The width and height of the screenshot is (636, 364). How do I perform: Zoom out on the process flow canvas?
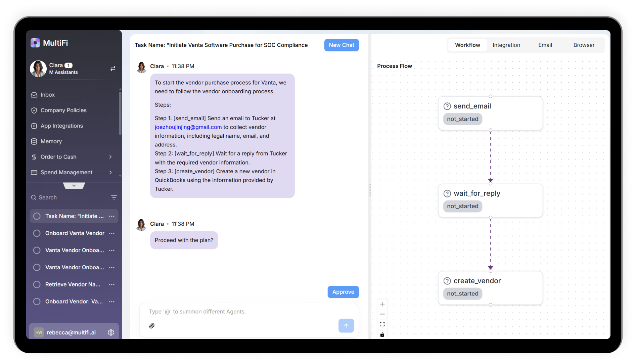[382, 314]
